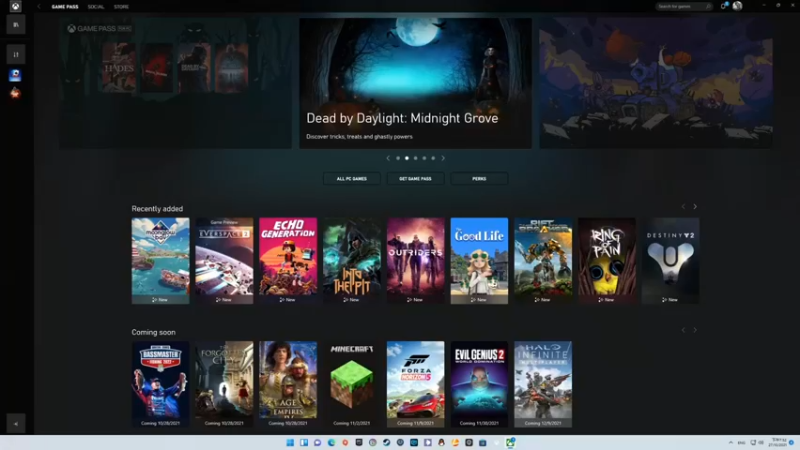
Task: Page Coming soon row to the right
Action: (695, 330)
